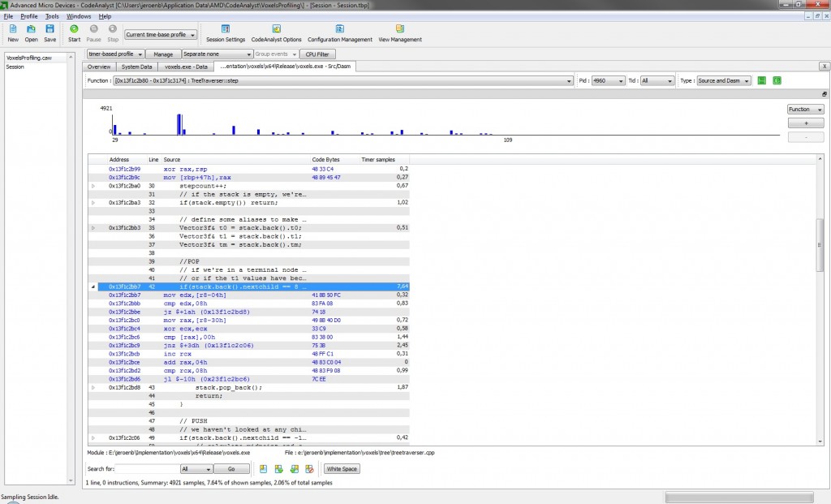Click the Code Bytes column header
This screenshot has height=504, width=831.
click(x=325, y=160)
